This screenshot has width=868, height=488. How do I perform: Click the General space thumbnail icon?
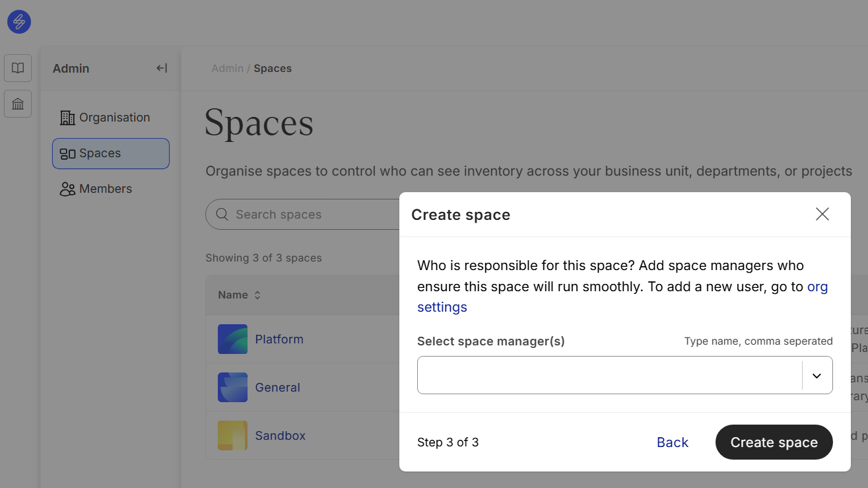coord(232,388)
